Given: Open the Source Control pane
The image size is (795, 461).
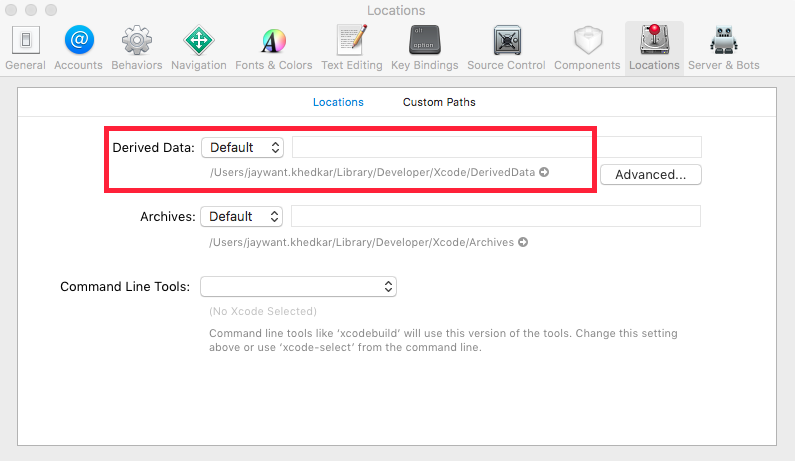Looking at the screenshot, I should pos(507,48).
